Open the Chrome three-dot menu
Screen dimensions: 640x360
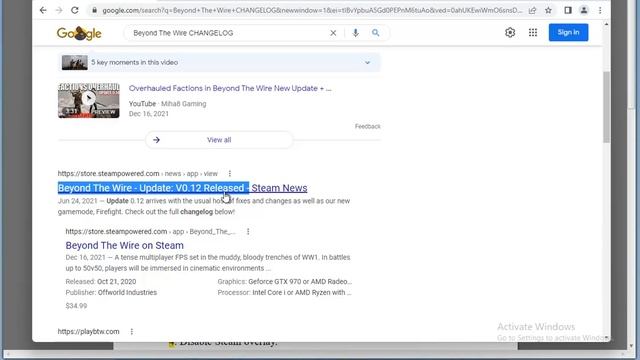point(600,10)
